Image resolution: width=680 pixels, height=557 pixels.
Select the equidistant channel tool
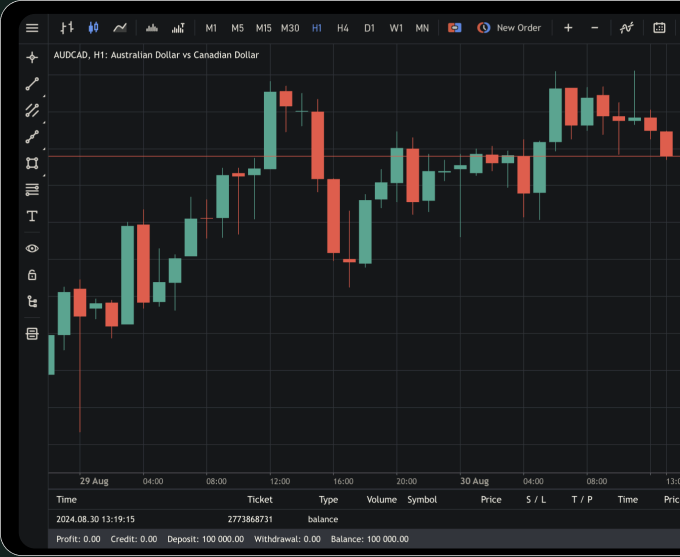pyautogui.click(x=32, y=110)
